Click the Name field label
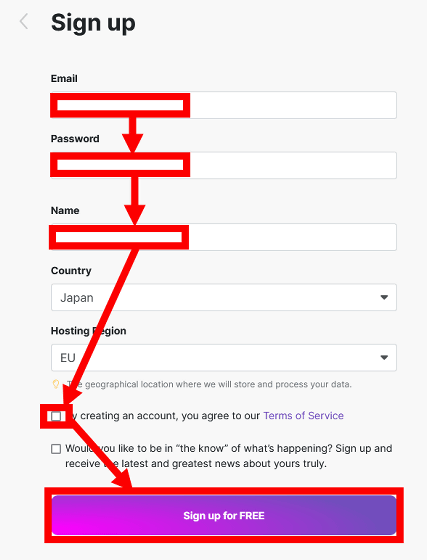The height and width of the screenshot is (560, 427). click(65, 210)
